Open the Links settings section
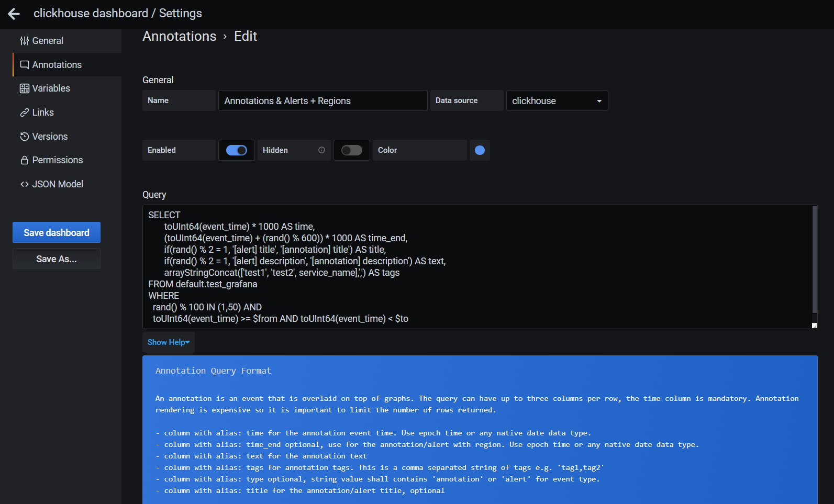The height and width of the screenshot is (504, 834). [x=67, y=113]
